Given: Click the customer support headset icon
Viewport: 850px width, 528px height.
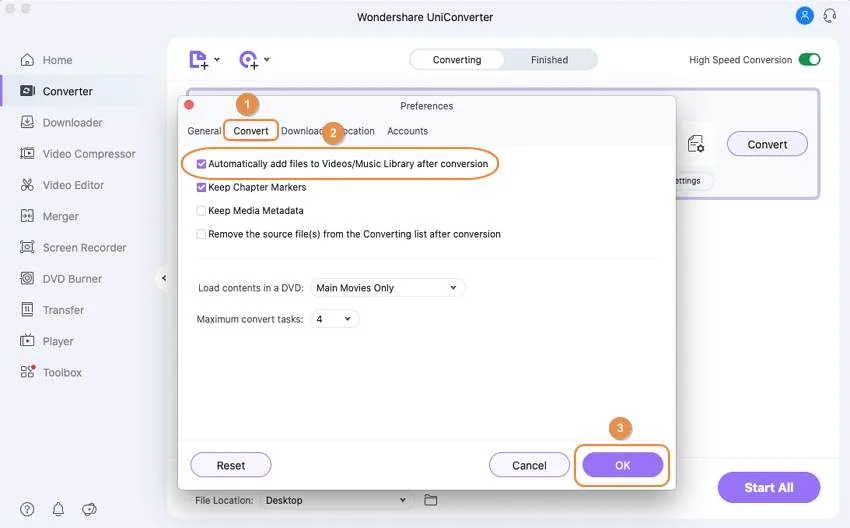Looking at the screenshot, I should click(829, 15).
